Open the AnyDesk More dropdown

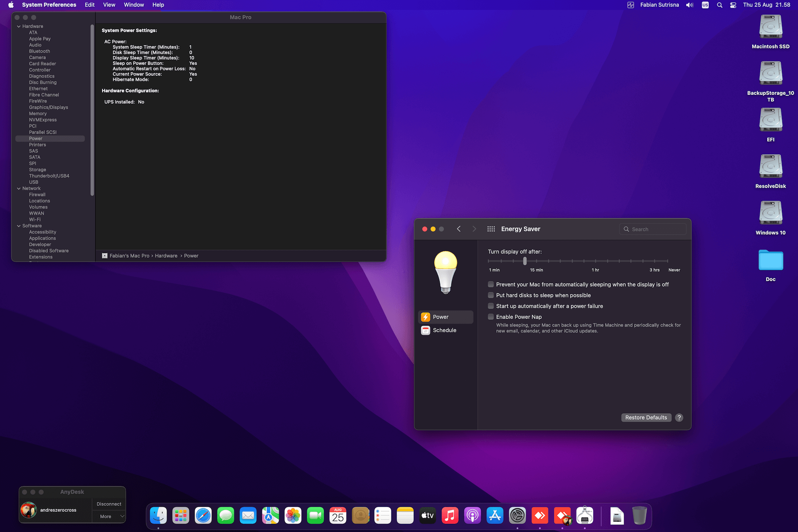pyautogui.click(x=109, y=516)
